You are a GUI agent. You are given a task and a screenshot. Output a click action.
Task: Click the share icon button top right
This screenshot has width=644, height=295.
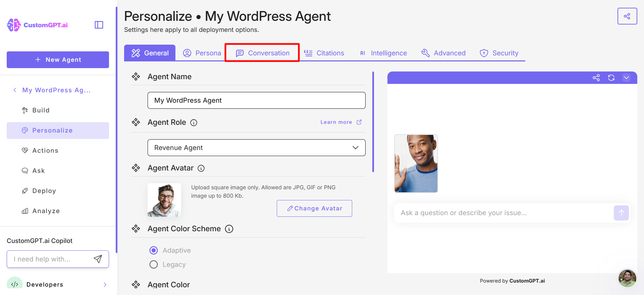(627, 16)
